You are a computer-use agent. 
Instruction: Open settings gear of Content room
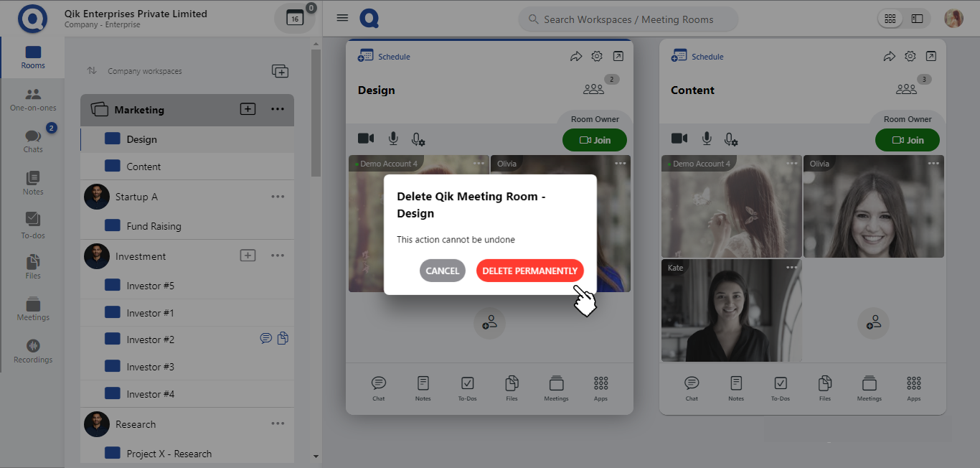pos(910,56)
